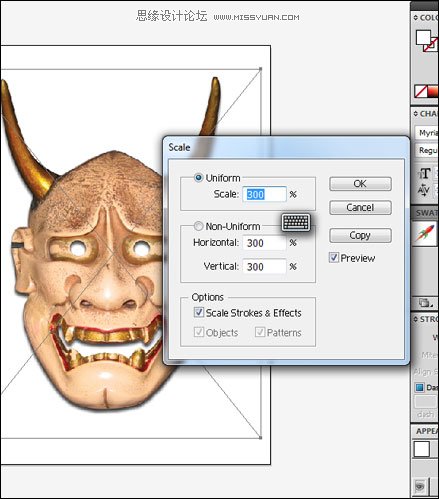Screen dimensions: 439x499
Task: Switch to the Appearance panel tab
Action: 427,431
